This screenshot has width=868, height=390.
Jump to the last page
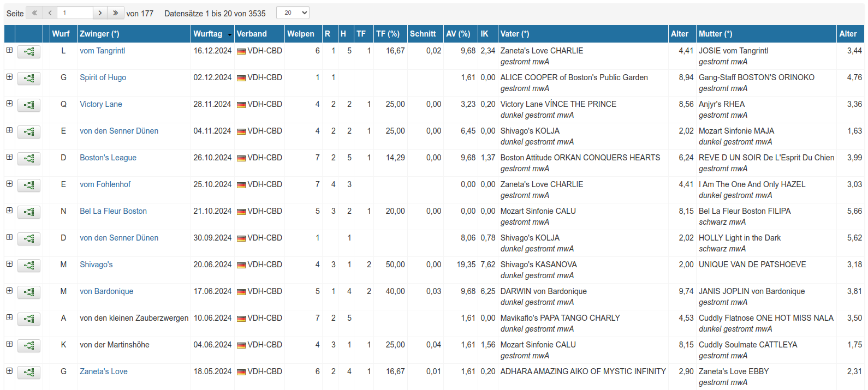(116, 13)
